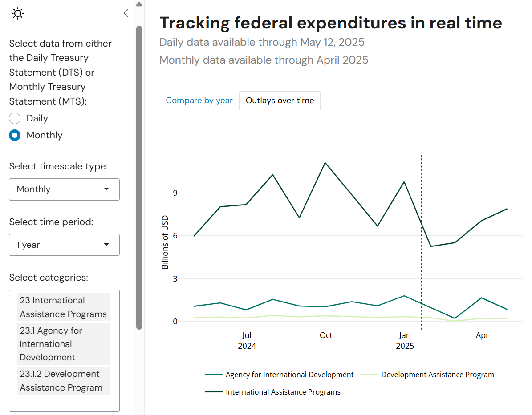Image resolution: width=532 pixels, height=415 pixels.
Task: Toggle International Assistance Programs legend line
Action: coord(214,392)
